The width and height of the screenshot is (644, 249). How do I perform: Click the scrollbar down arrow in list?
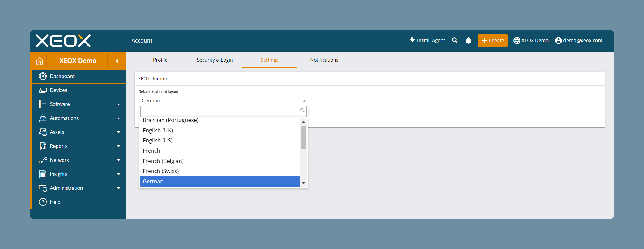[303, 183]
